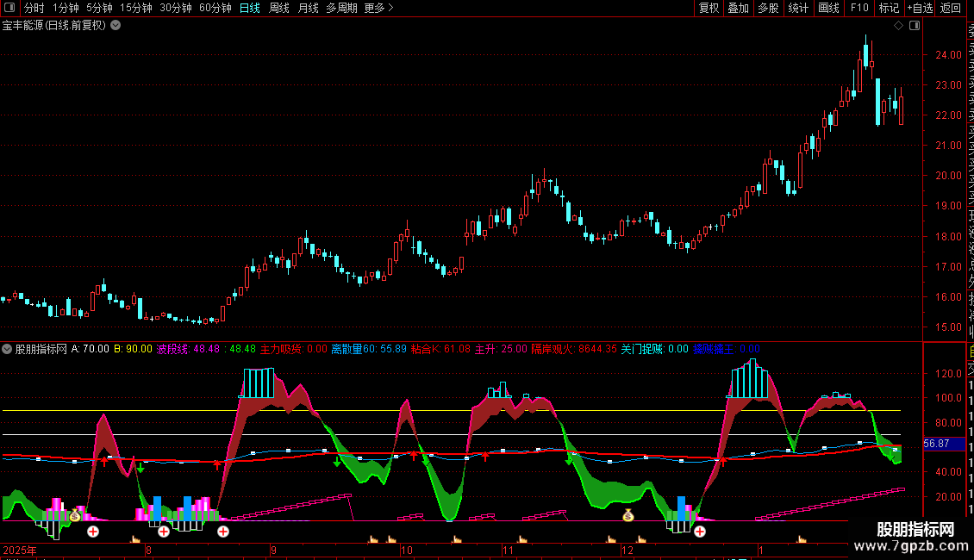Click the month 10 timeline label
The image size is (974, 560).
pos(406,550)
